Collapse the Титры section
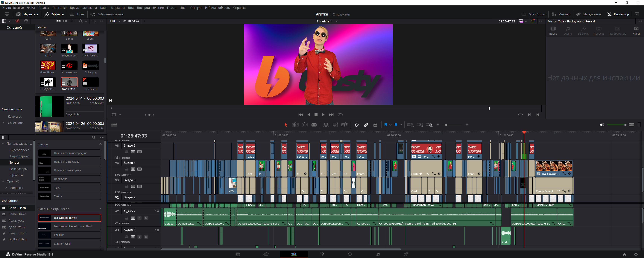The width and height of the screenshot is (644, 258). 101,144
